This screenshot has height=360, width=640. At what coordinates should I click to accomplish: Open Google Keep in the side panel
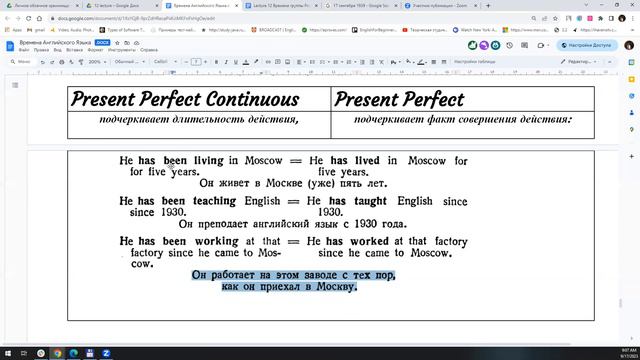pyautogui.click(x=631, y=79)
